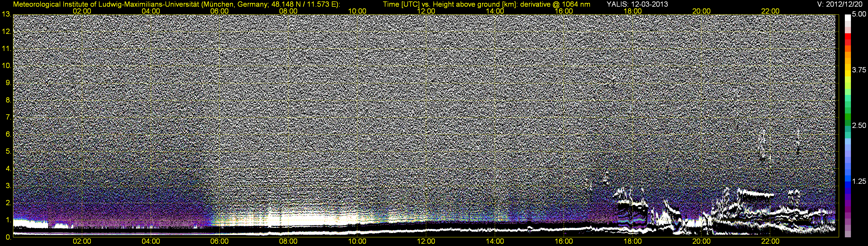This screenshot has height=246, width=868.
Task: Click the Meteorological Institute of Ludwig-Maximilians-Universität title text
Action: tap(176, 4)
